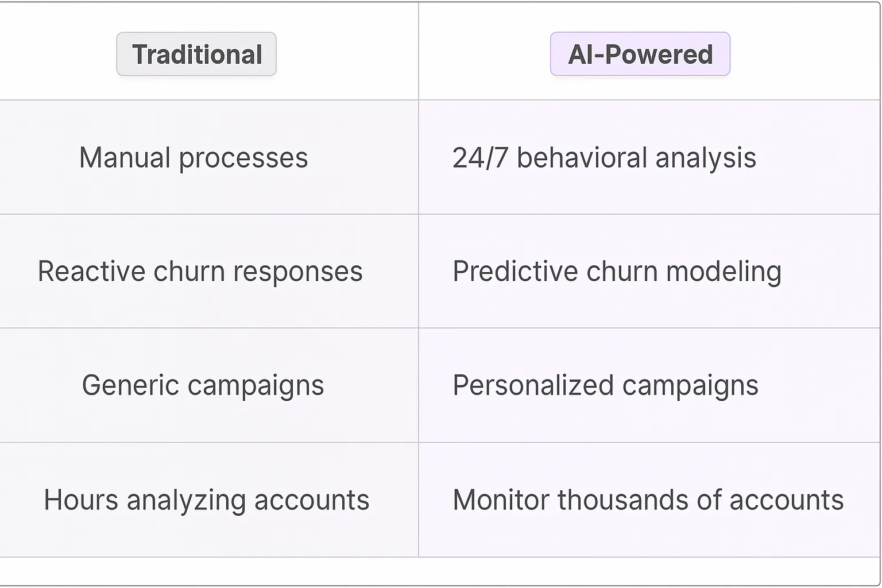Click the word "behavioral"
Screen dimensions: 882x588
(x=582, y=158)
